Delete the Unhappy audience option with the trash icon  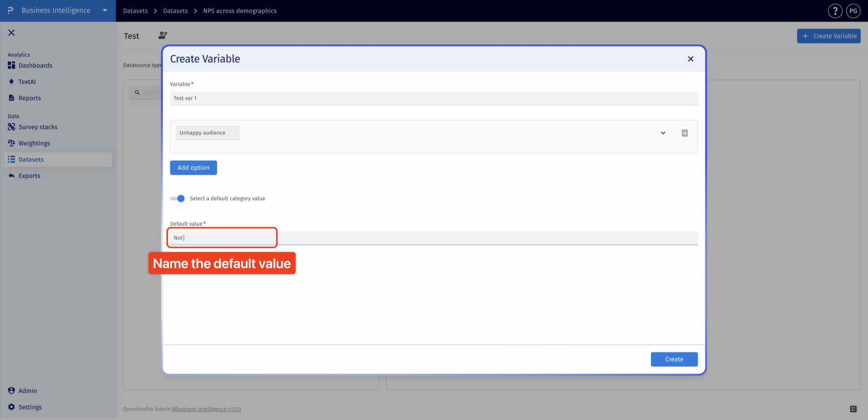[685, 133]
